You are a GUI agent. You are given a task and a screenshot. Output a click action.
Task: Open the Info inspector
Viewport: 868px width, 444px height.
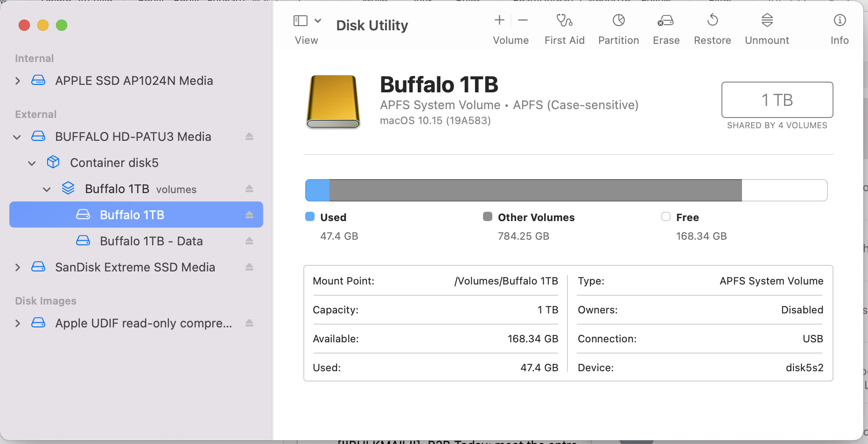(840, 21)
